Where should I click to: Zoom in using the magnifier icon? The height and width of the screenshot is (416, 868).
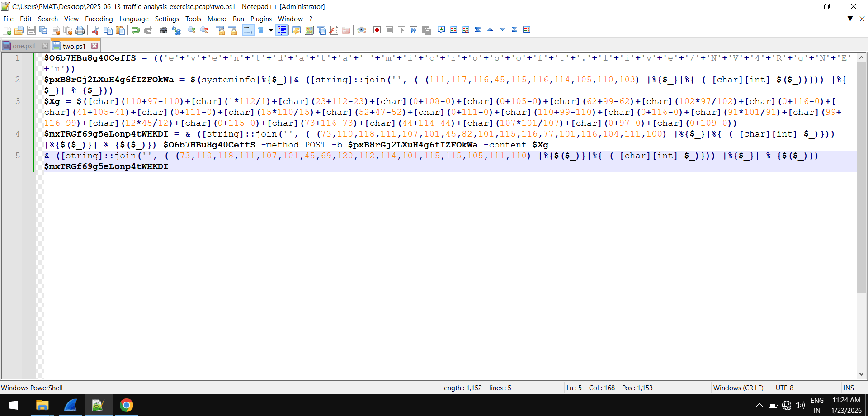click(192, 30)
